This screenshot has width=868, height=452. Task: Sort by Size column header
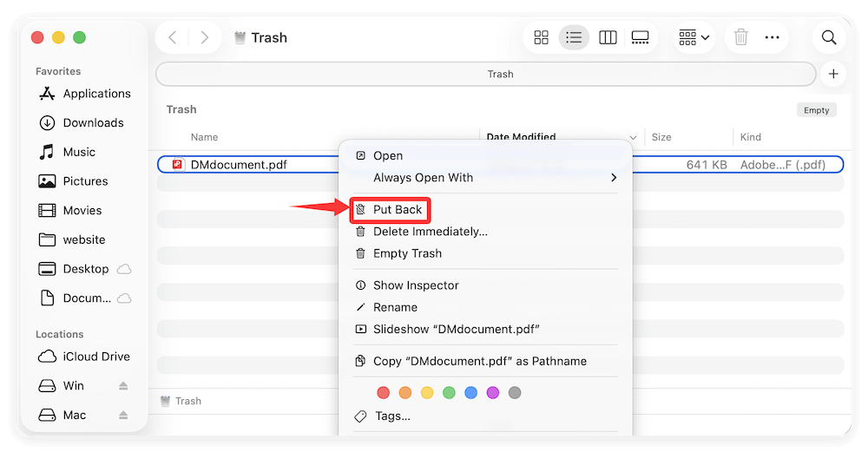click(661, 137)
